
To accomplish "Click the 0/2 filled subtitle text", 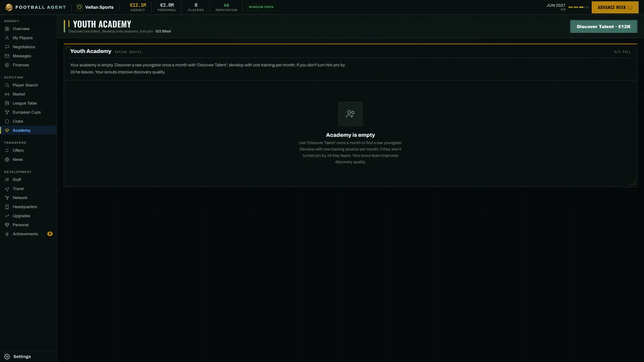I will pyautogui.click(x=163, y=32).
